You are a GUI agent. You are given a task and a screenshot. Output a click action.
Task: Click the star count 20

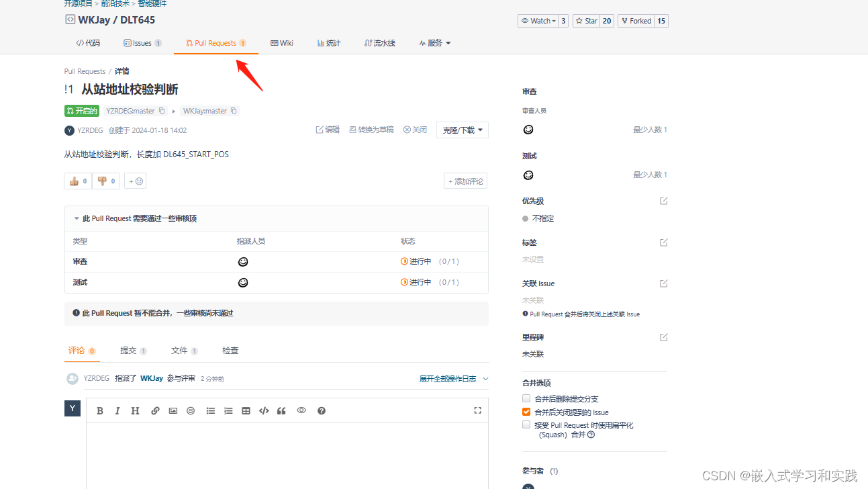607,21
